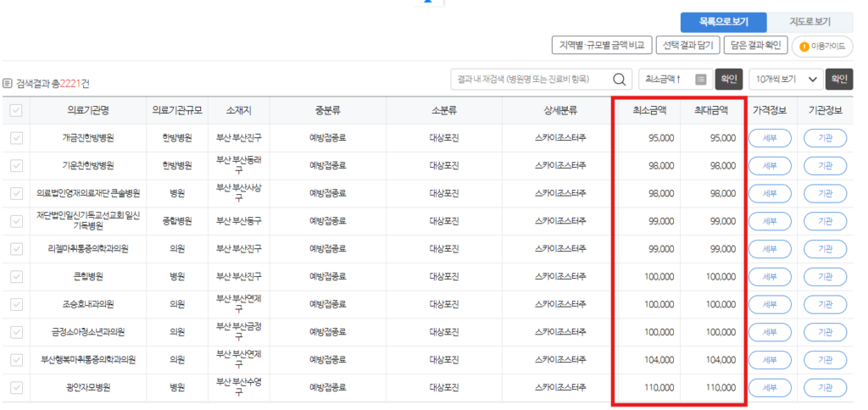The width and height of the screenshot is (868, 410).
Task: Click 세부 button for 기운찬한방병원
Action: [x=770, y=166]
